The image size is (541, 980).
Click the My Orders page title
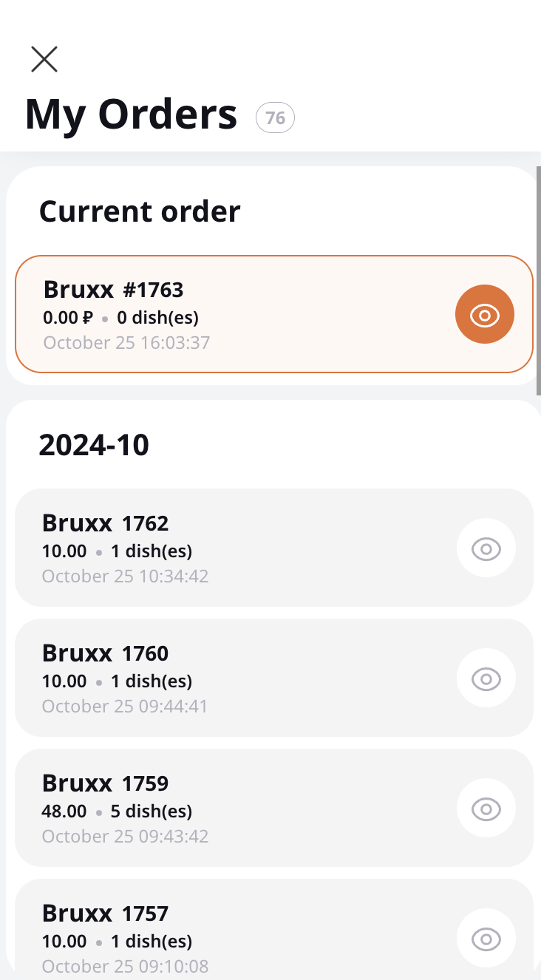coord(132,115)
